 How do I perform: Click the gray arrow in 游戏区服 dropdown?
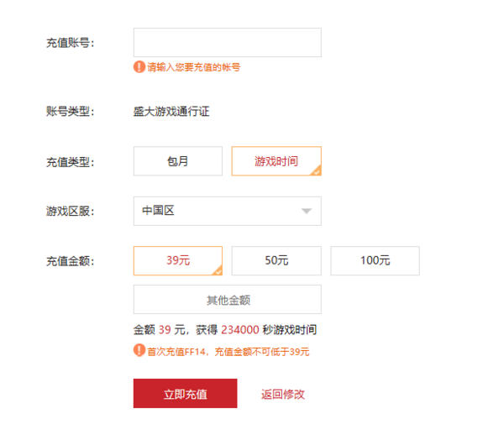307,212
